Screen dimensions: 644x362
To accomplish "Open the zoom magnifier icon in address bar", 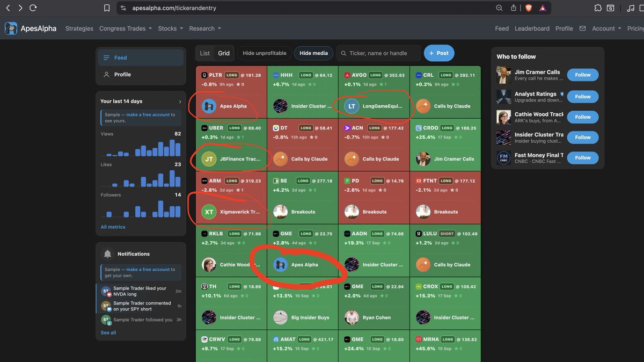I will tap(500, 8).
